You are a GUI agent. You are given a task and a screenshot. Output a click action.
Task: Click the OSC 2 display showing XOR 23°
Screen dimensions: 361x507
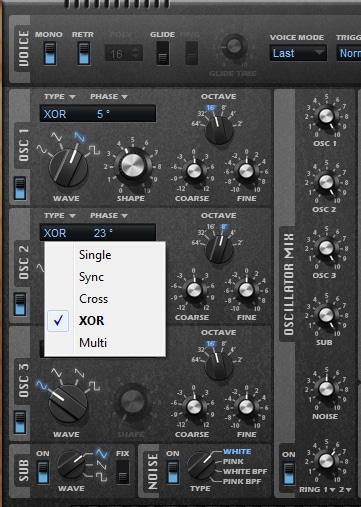[98, 233]
